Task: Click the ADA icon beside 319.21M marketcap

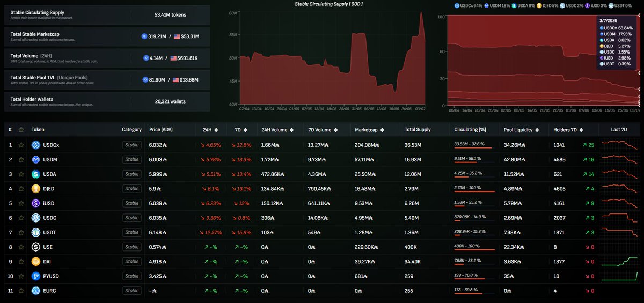Action: (x=144, y=36)
